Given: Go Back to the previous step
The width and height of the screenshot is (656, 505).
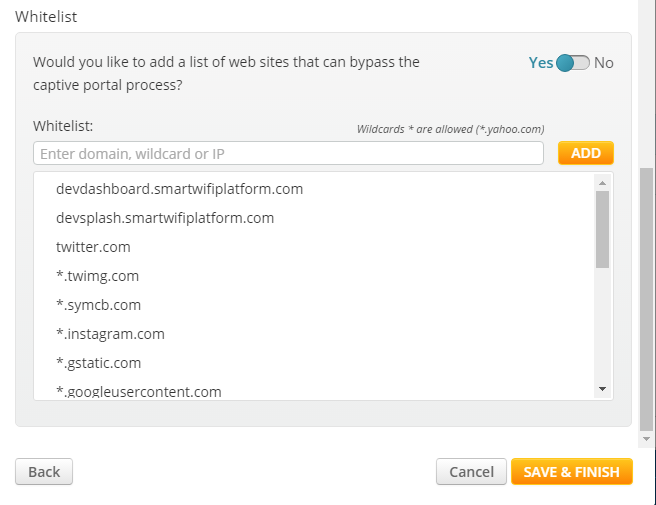Looking at the screenshot, I should (x=44, y=472).
